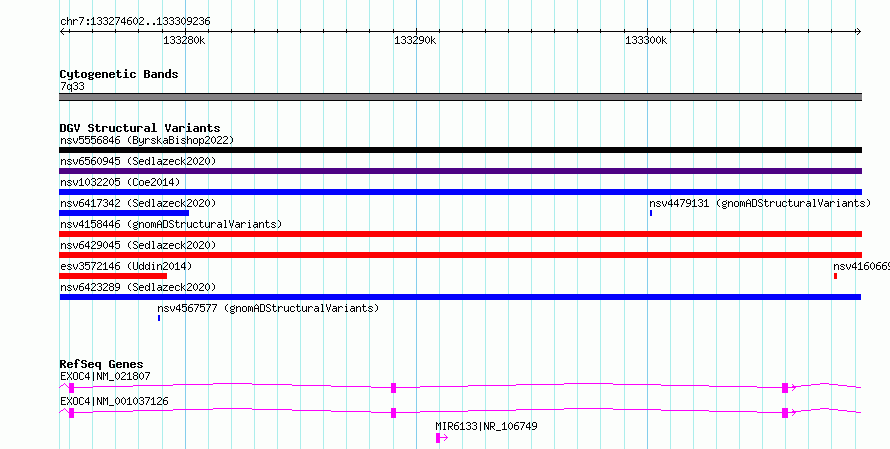Viewport: 890px width, 449px height.
Task: Select the short nsv6417342 blue bar
Action: point(124,213)
